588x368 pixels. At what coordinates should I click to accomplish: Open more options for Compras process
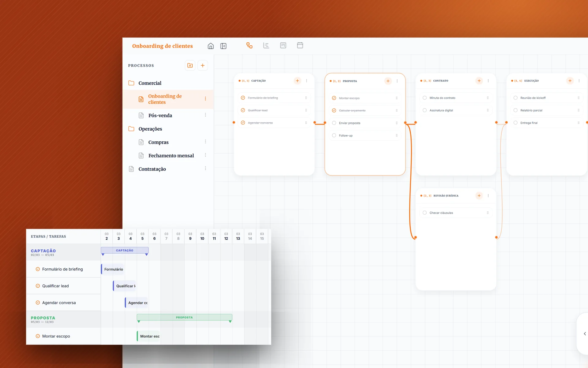pos(205,142)
